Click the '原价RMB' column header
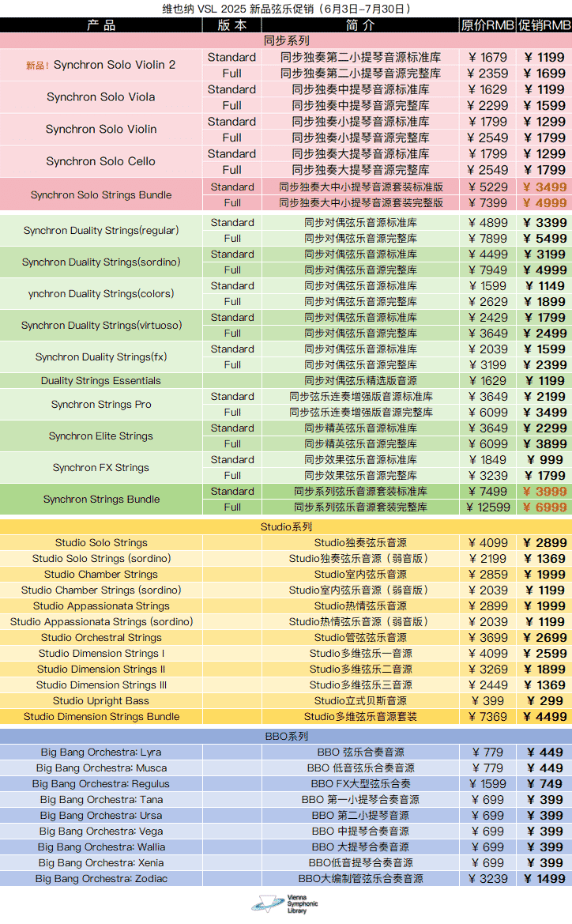Viewport: 572px width, 924px height. 487,25
